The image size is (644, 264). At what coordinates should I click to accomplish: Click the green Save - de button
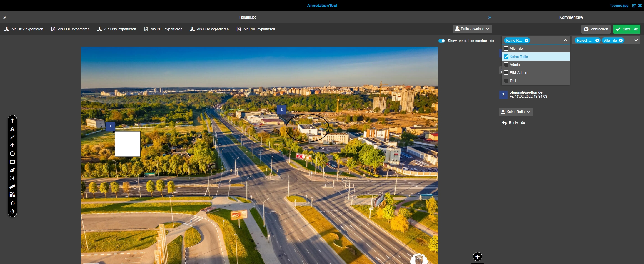click(627, 29)
